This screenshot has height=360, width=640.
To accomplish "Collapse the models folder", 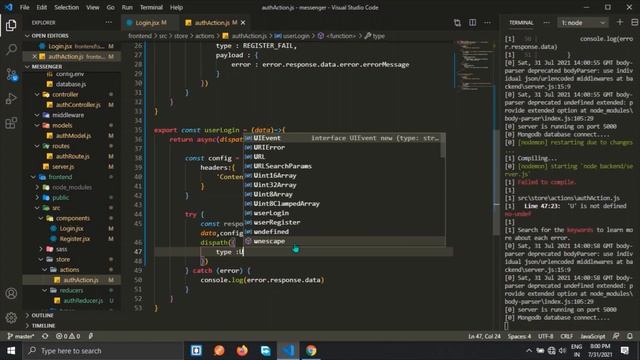I will coord(37,125).
